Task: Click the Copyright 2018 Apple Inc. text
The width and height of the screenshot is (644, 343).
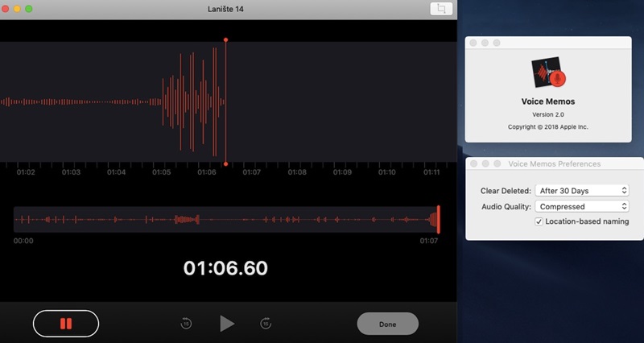Action: (548, 127)
